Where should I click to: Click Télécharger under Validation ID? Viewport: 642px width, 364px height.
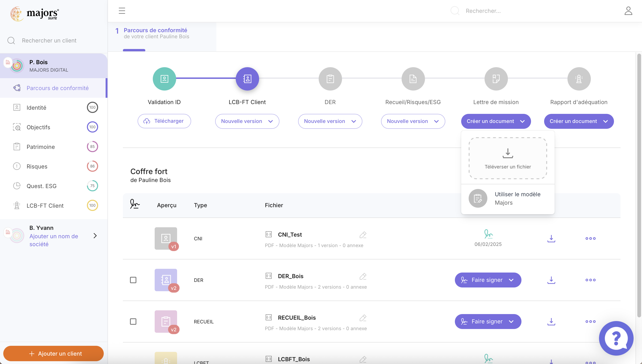[164, 121]
